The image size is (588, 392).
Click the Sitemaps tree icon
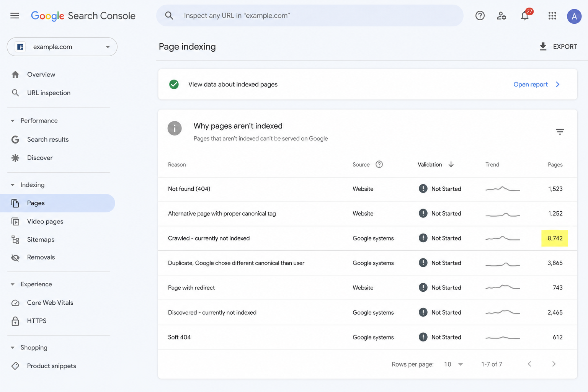15,240
